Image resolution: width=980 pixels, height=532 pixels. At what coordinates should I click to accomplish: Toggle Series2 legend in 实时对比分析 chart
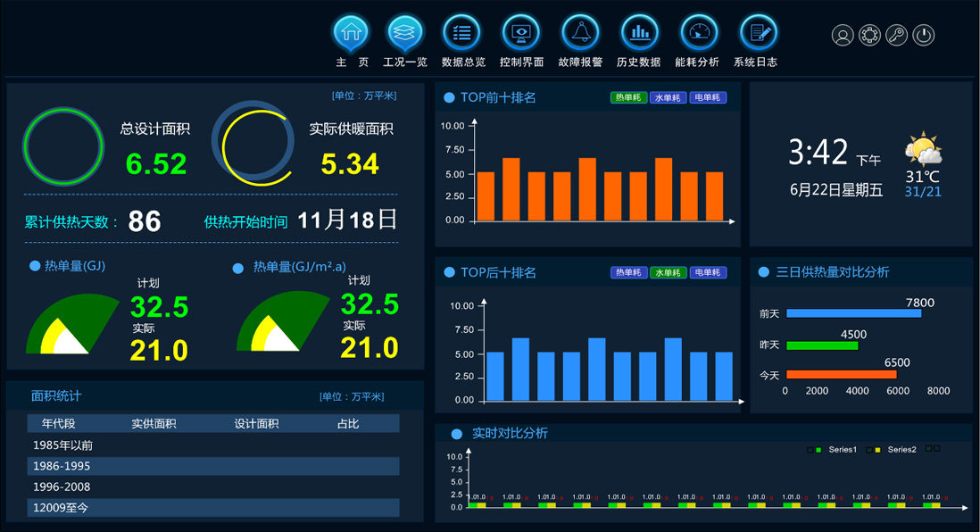pos(894,450)
